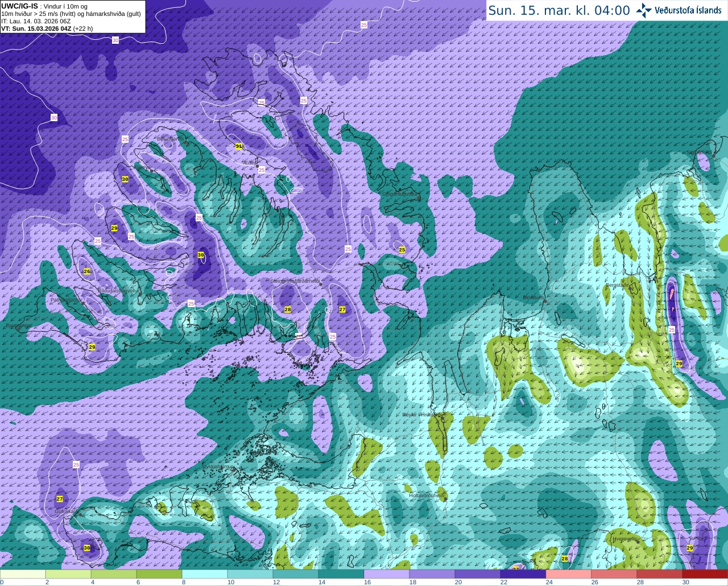Click the Gjögurflugvöllur station label
This screenshot has height=586, width=728.
point(400,194)
